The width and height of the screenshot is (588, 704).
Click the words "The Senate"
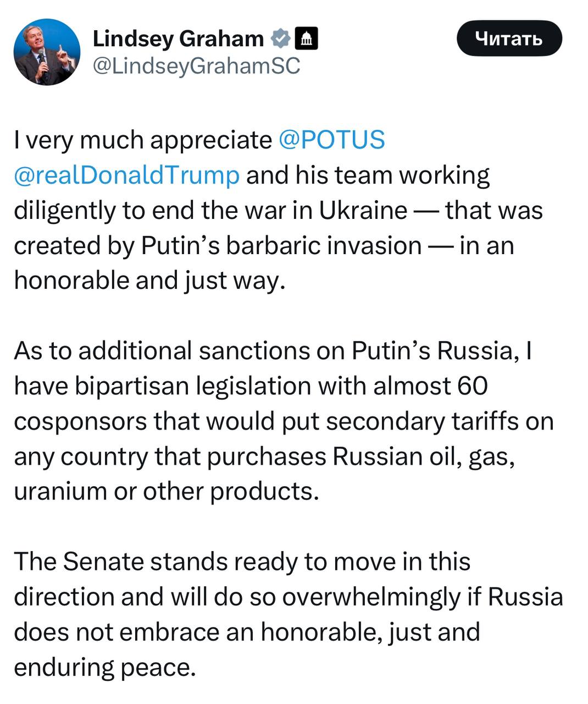coord(78,562)
